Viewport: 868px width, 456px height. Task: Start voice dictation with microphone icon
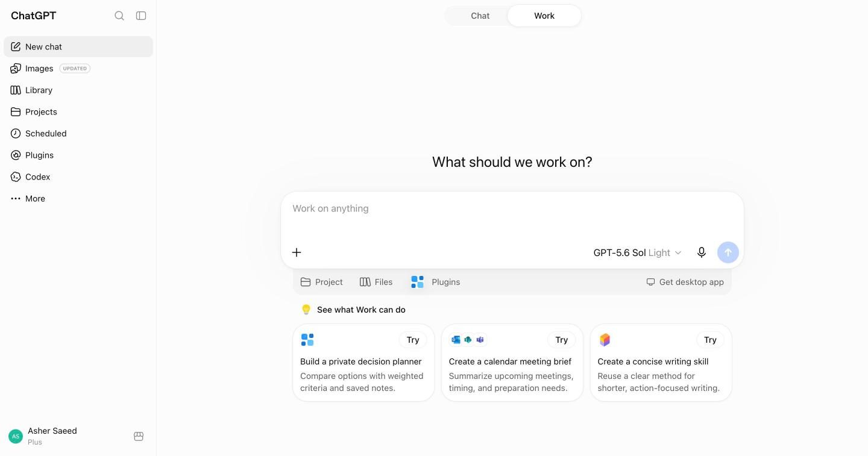pyautogui.click(x=702, y=252)
